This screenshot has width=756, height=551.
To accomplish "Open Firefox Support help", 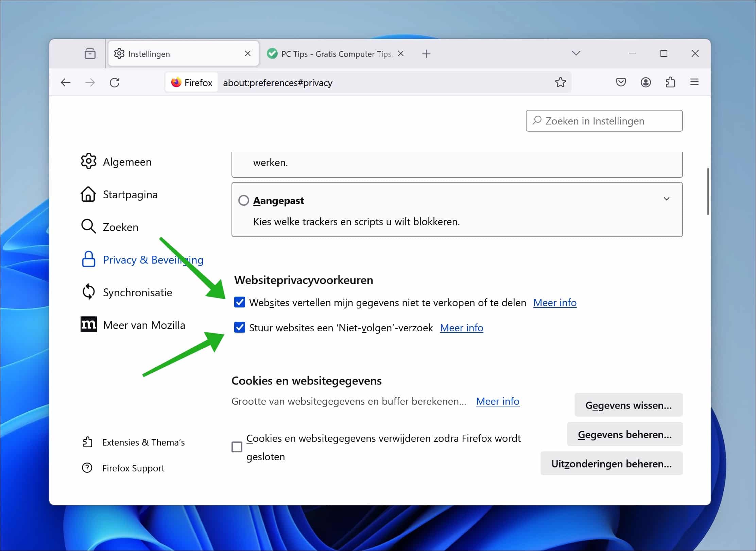I will tap(133, 468).
